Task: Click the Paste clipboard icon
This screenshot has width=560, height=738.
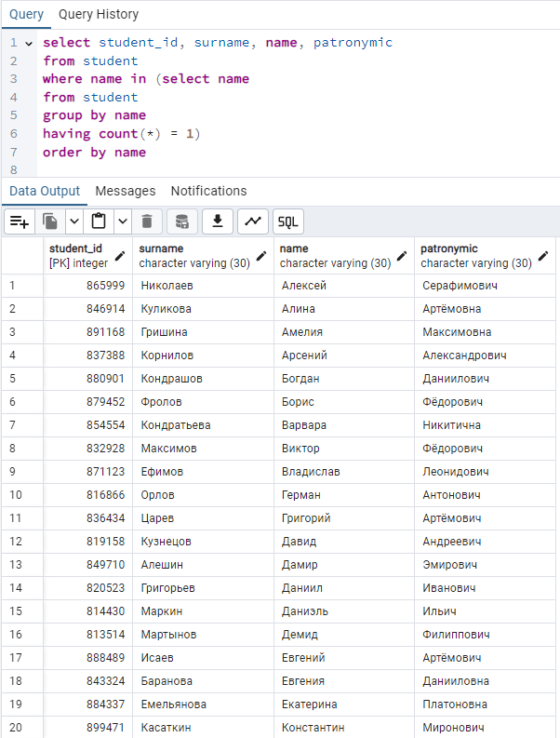Action: (x=99, y=221)
